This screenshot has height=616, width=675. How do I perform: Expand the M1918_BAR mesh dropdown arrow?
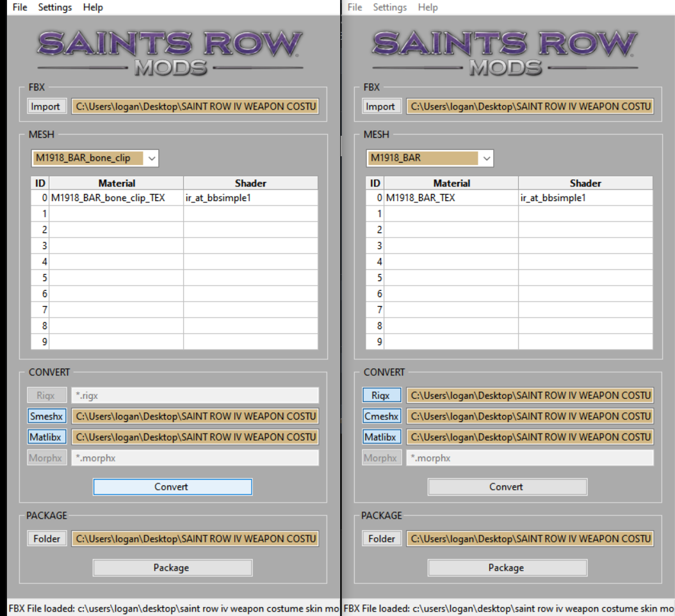tap(487, 158)
